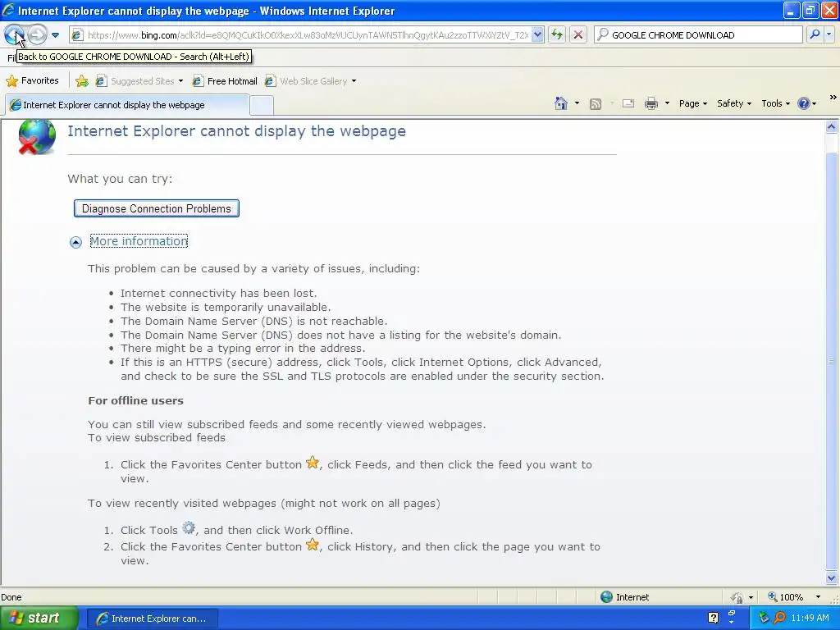This screenshot has width=840, height=630.
Task: Click the address bar page icon
Action: tap(77, 34)
